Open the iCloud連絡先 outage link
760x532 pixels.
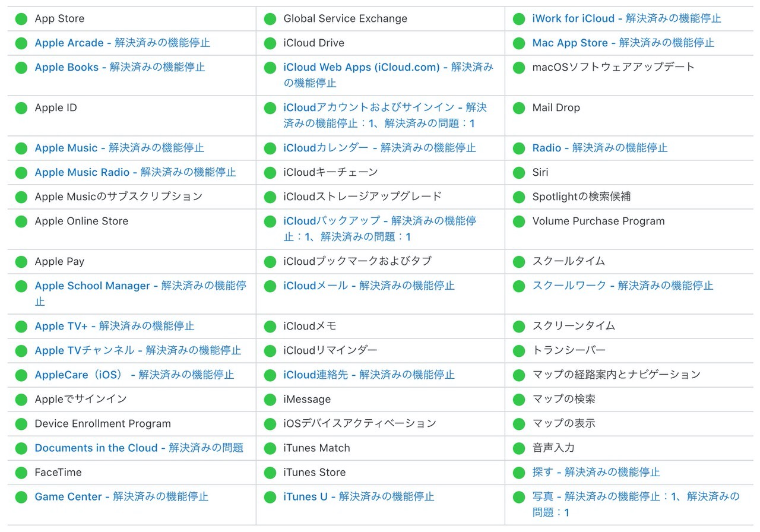369,375
